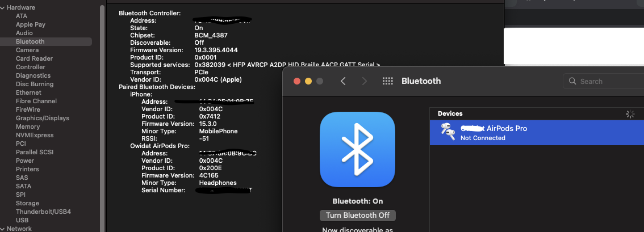The width and height of the screenshot is (644, 232).
Task: Select ATA in Hardware list
Action: [22, 16]
